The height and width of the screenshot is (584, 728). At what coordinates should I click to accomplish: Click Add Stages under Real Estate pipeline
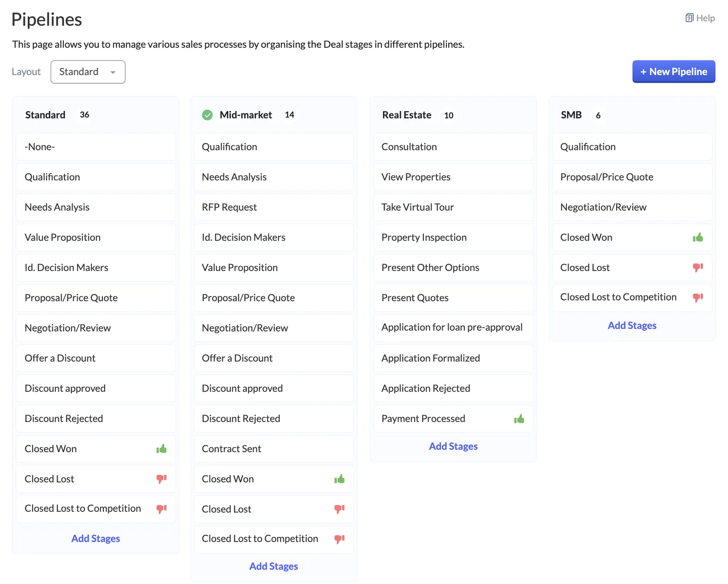coord(453,446)
